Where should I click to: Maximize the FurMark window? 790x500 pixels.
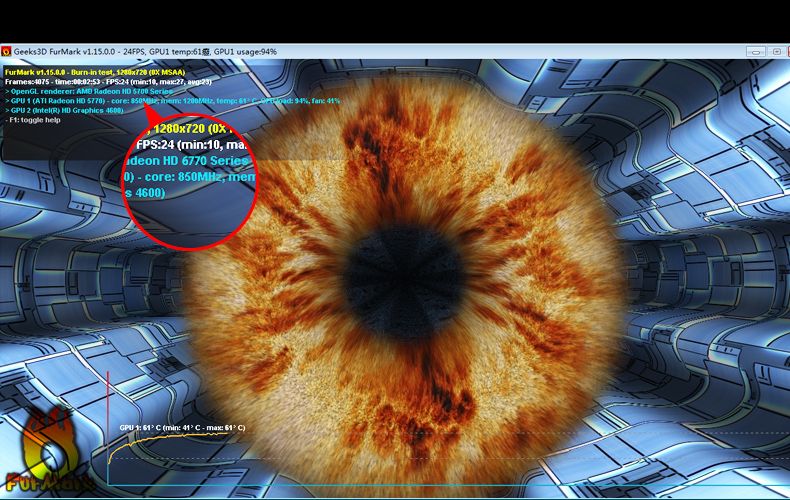(776, 51)
